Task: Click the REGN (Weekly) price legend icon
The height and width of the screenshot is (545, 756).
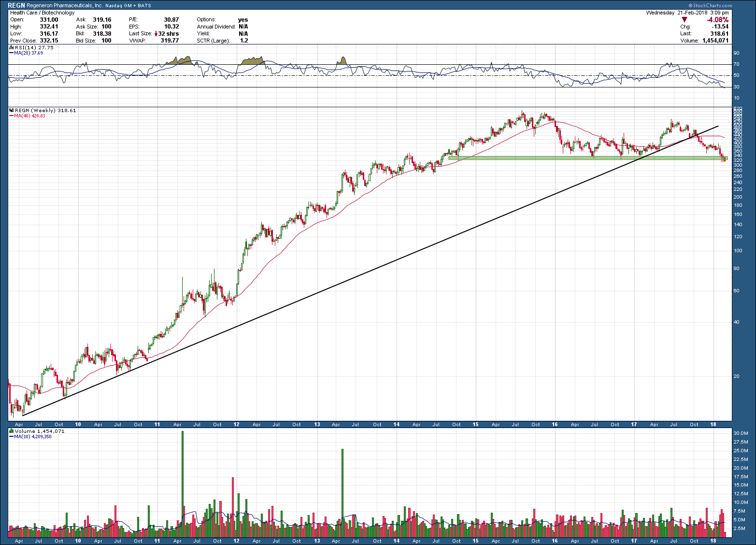Action: 12,110
